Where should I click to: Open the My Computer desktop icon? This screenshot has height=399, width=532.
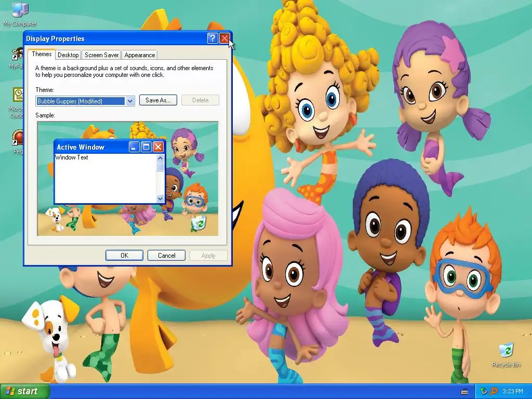[x=20, y=14]
